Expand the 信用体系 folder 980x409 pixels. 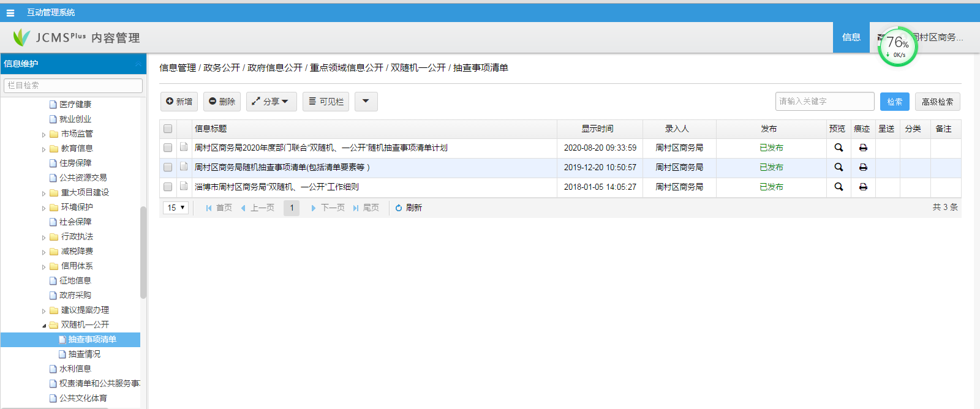click(44, 266)
